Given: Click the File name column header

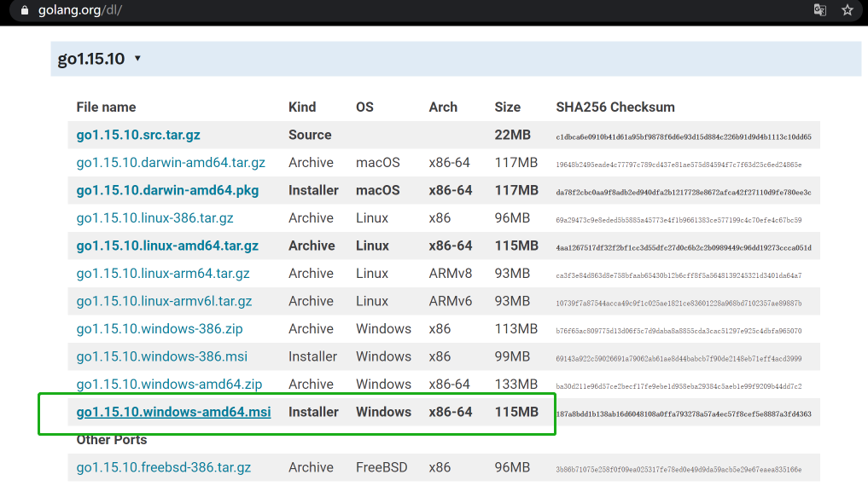Looking at the screenshot, I should pyautogui.click(x=106, y=107).
